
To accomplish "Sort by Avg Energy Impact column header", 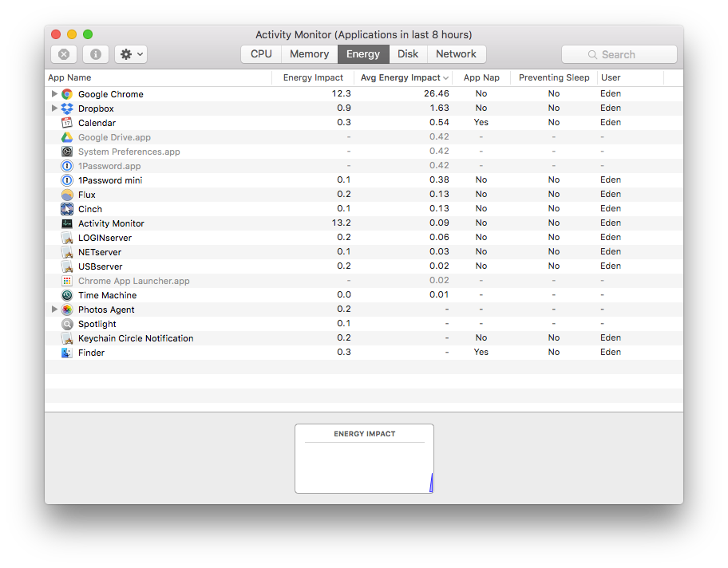I will coord(403,77).
